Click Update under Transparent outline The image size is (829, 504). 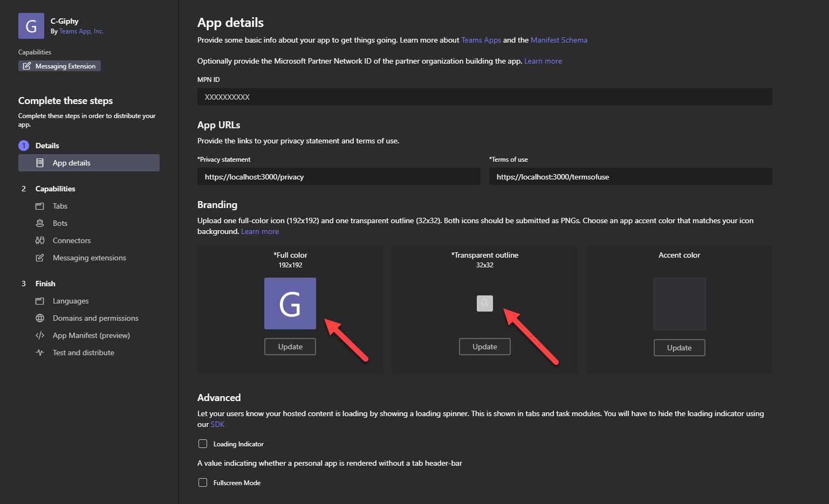(x=485, y=347)
